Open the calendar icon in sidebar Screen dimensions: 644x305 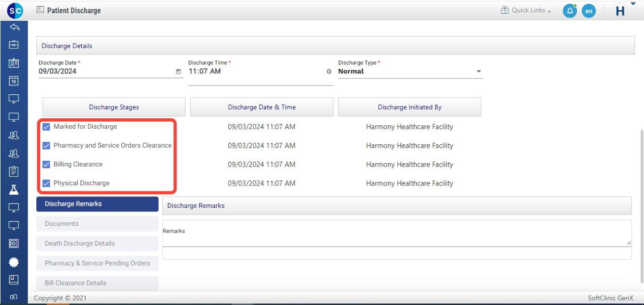pos(14,81)
